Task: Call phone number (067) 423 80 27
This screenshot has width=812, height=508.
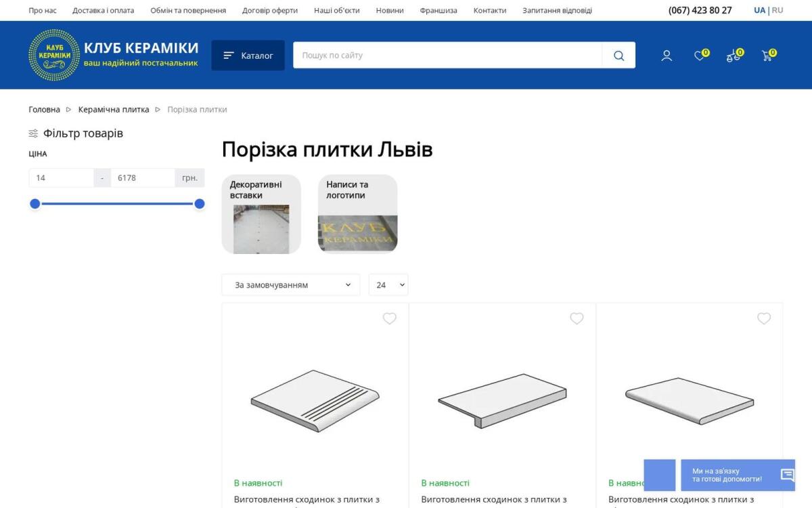Action: [700, 10]
